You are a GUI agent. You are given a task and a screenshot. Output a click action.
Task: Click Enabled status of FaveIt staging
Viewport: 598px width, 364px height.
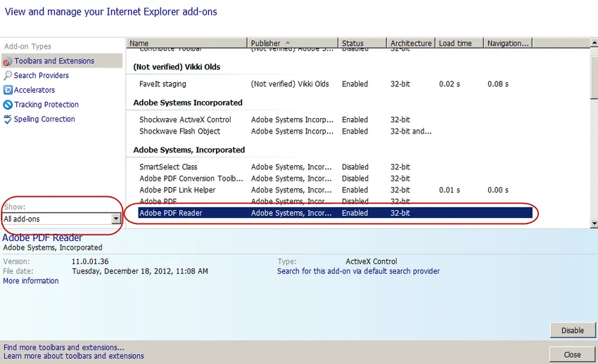click(x=355, y=84)
